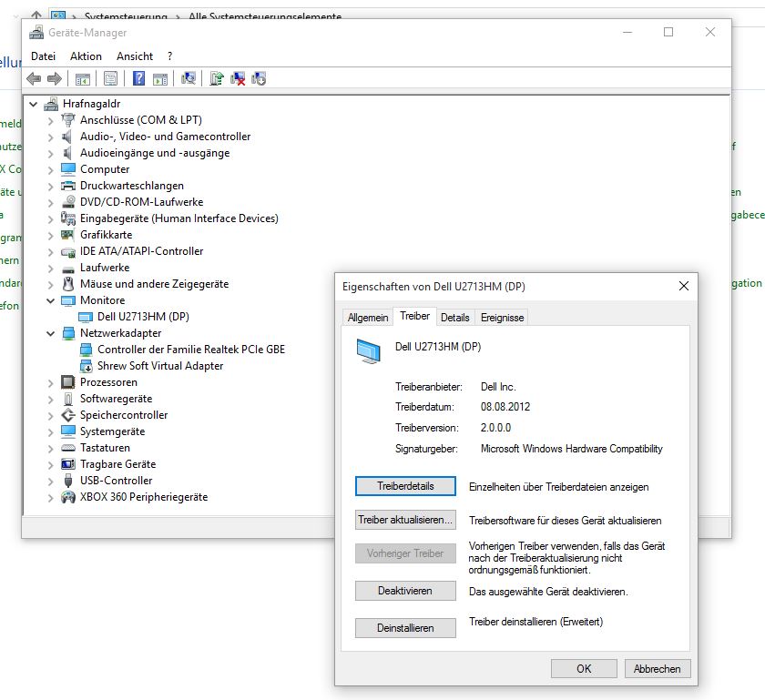Expand the Eingabegeräte (Human Interface Devices) node
The height and width of the screenshot is (700, 765).
coord(51,219)
